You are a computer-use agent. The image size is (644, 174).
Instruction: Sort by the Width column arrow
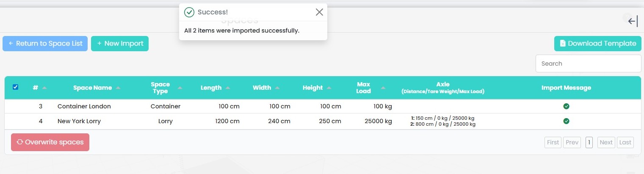coord(277,88)
